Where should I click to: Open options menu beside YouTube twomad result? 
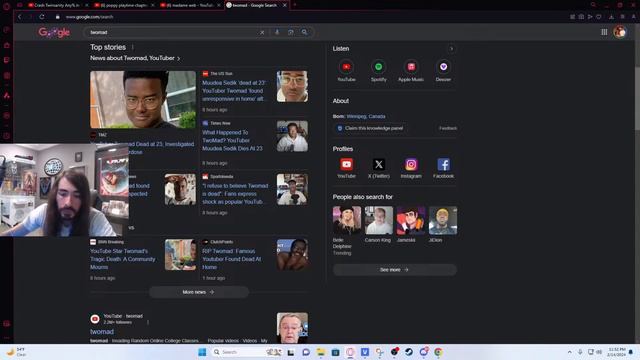pos(148,322)
